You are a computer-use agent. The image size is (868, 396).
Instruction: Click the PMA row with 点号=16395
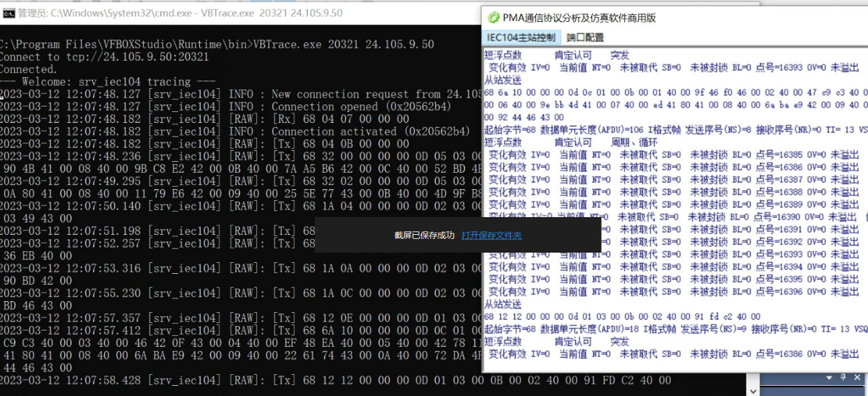coord(674,280)
